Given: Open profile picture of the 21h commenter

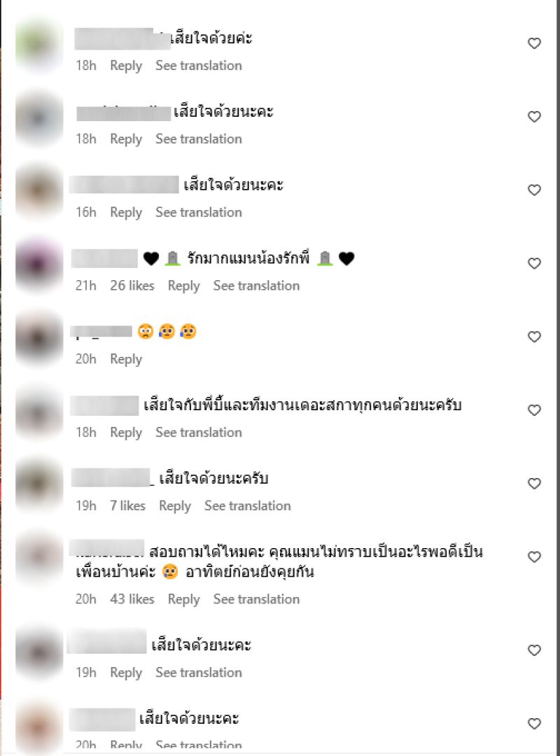Looking at the screenshot, I should [39, 264].
